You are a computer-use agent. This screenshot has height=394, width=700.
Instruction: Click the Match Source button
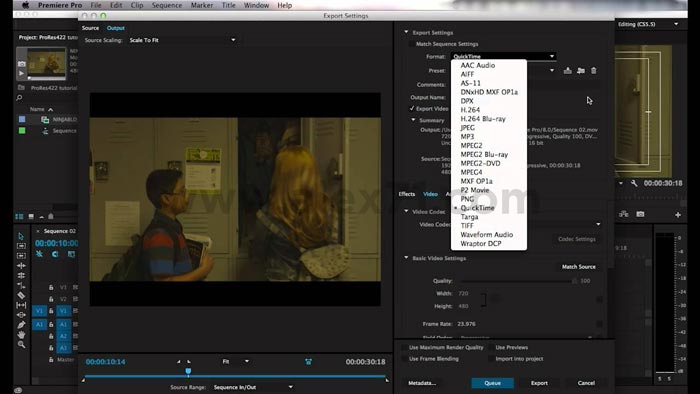[x=579, y=267]
